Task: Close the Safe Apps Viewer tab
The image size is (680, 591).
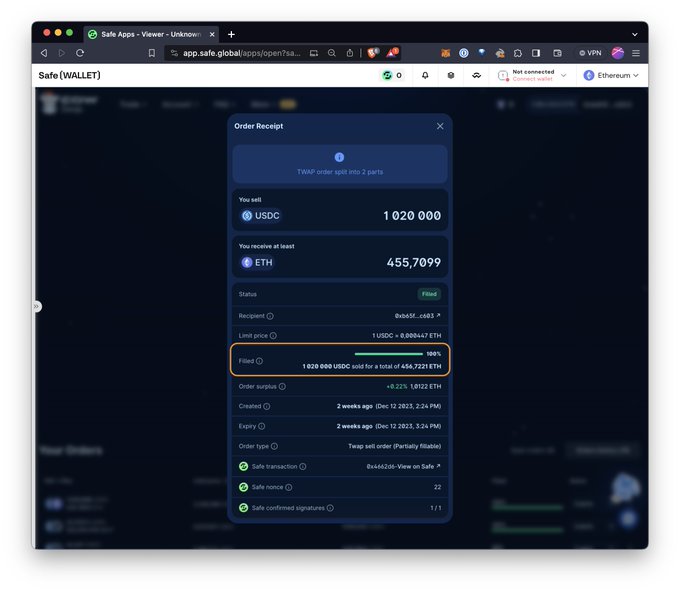Action: 212,34
